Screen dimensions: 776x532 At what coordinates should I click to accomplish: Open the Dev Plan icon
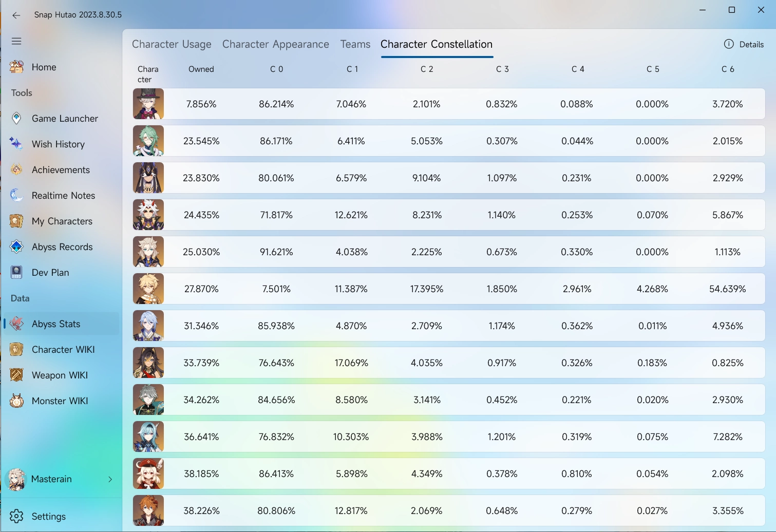tap(16, 272)
